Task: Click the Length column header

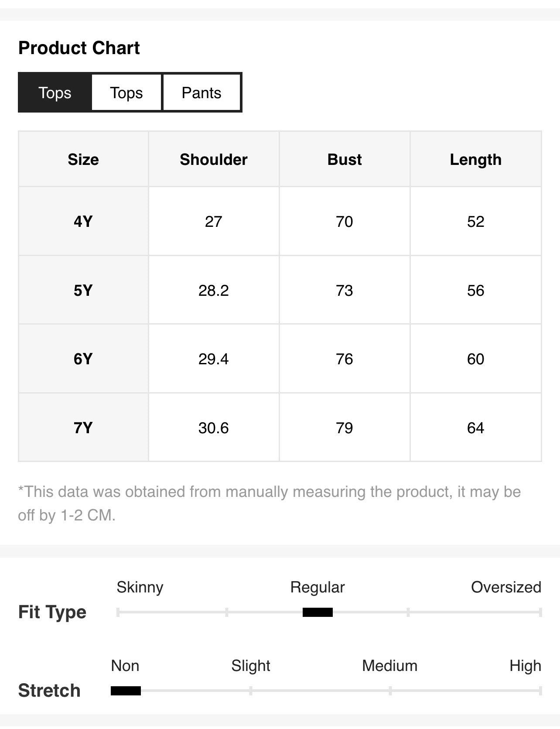Action: [x=476, y=159]
